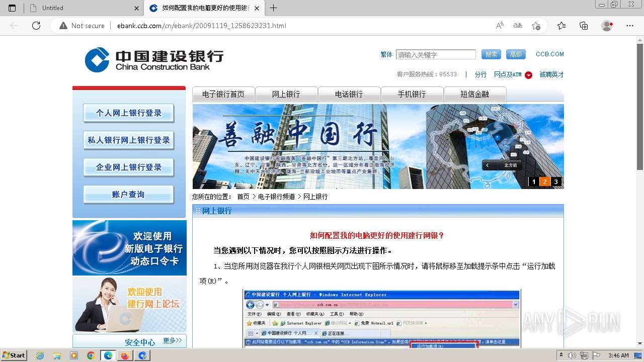Open Internet Explorer from taskbar
Image resolution: width=644 pixels, height=362 pixels.
40,355
